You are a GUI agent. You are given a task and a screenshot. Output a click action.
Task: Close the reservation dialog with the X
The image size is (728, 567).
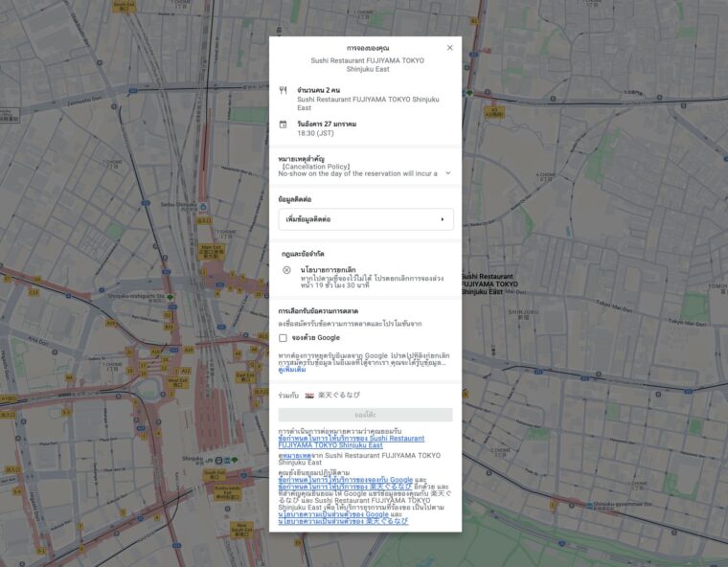(450, 47)
